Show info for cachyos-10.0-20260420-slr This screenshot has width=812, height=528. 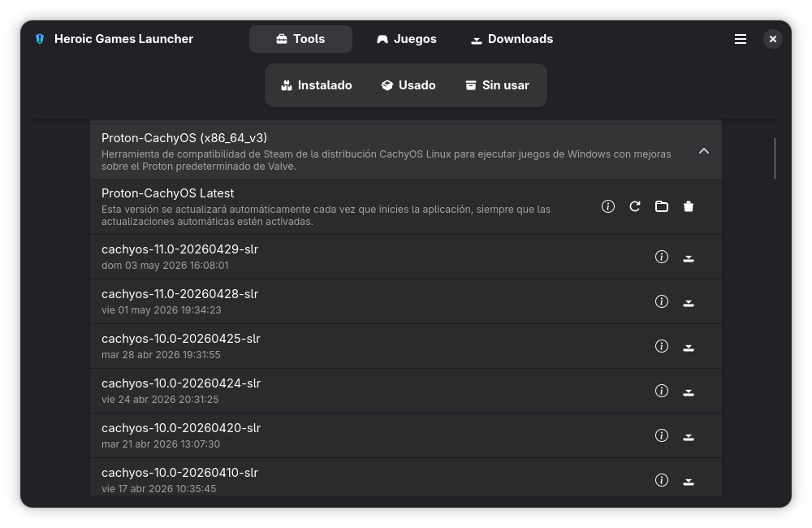coord(661,435)
